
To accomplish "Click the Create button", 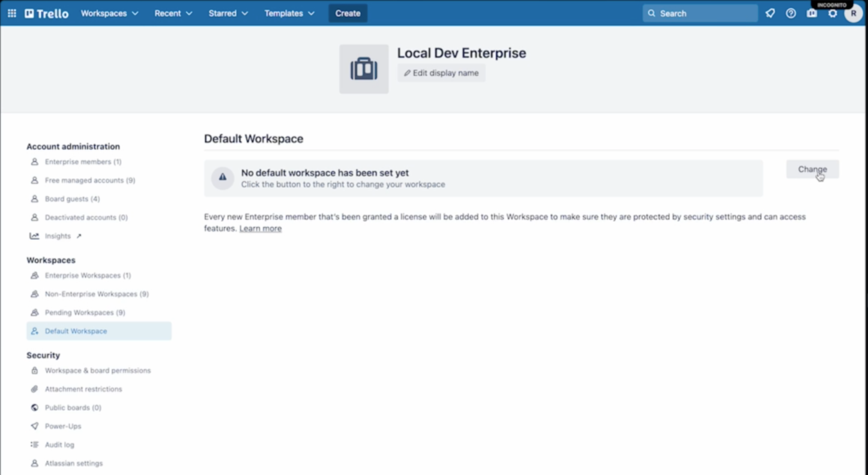I will (x=348, y=13).
